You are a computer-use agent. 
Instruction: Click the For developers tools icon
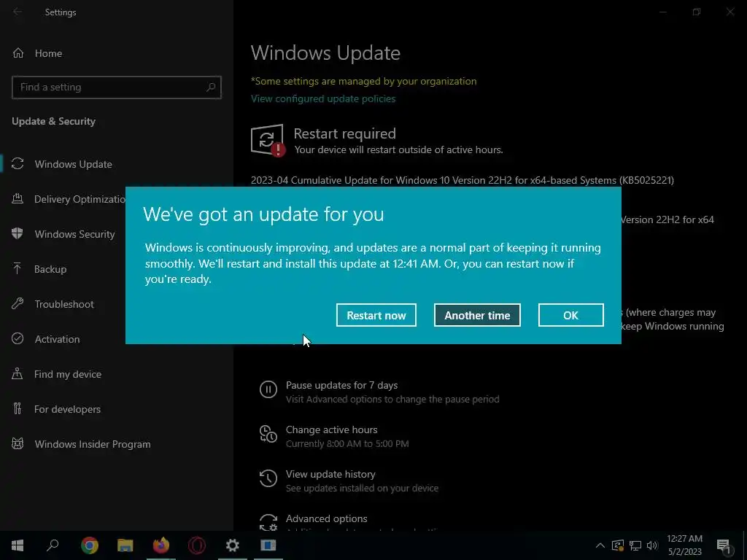click(x=18, y=408)
